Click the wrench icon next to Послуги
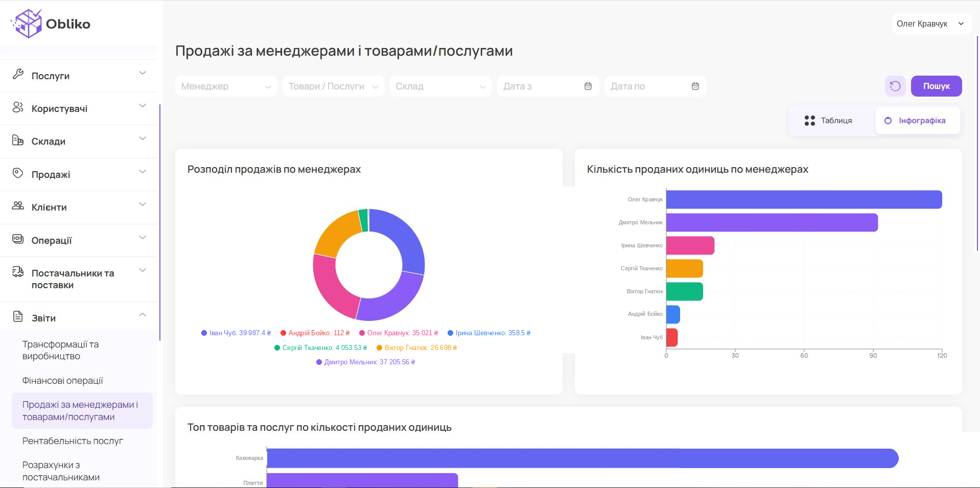 tap(18, 74)
